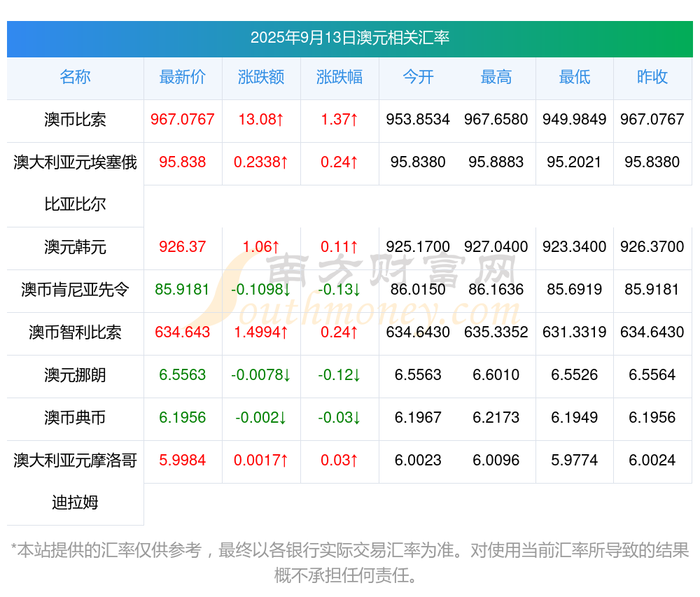Viewport: 700px width, 597px height.
Task: Click high value 6.0096
Action: click(x=496, y=461)
